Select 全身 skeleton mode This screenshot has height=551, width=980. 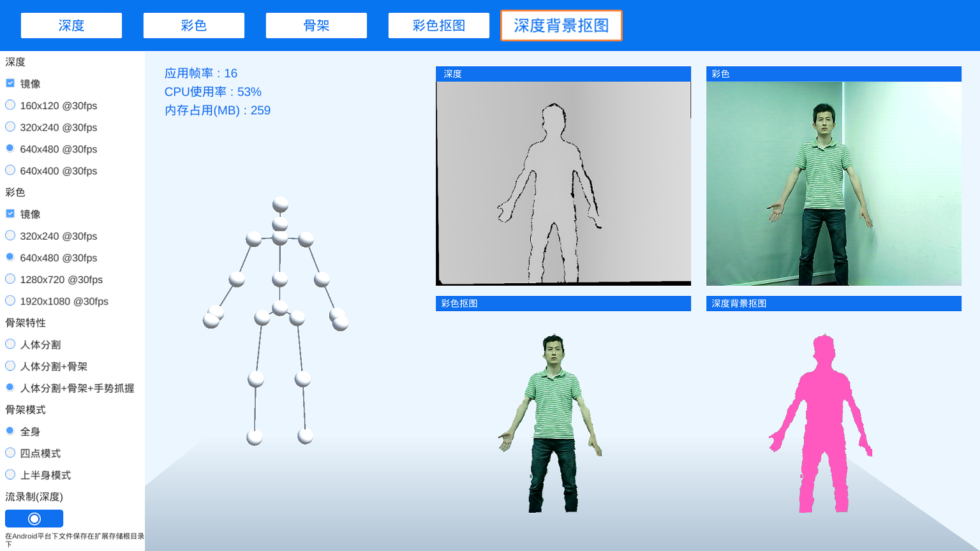10,430
